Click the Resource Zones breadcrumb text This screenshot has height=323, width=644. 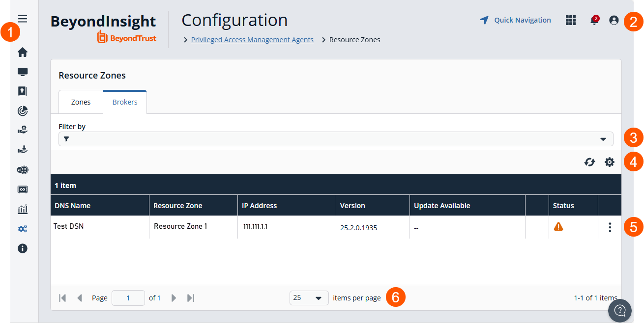click(354, 40)
